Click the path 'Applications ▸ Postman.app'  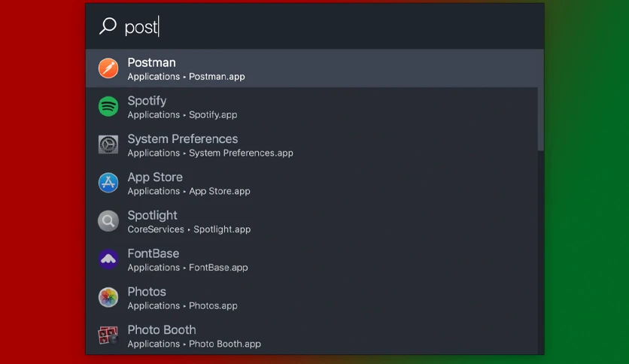pos(186,77)
